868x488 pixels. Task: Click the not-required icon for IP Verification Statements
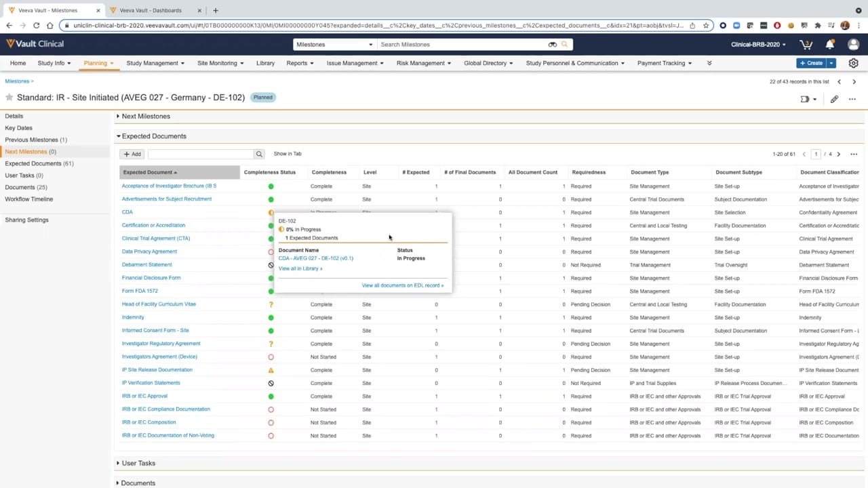(x=271, y=384)
